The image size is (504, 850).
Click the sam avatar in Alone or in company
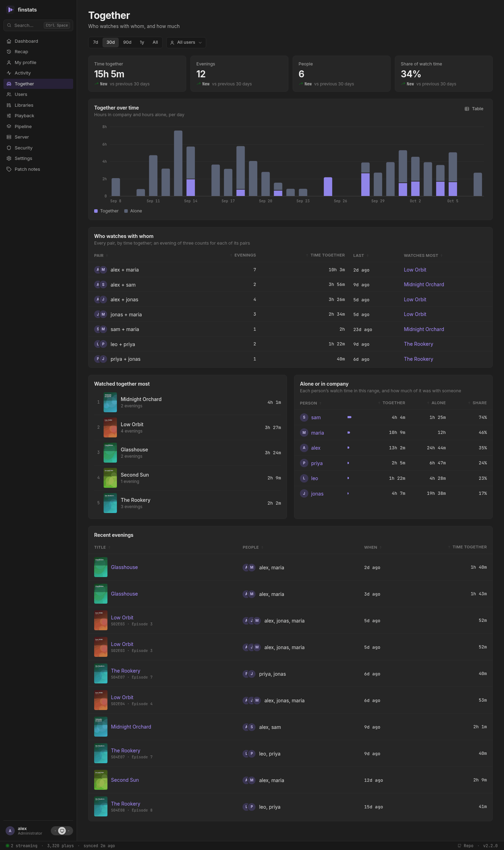point(304,417)
